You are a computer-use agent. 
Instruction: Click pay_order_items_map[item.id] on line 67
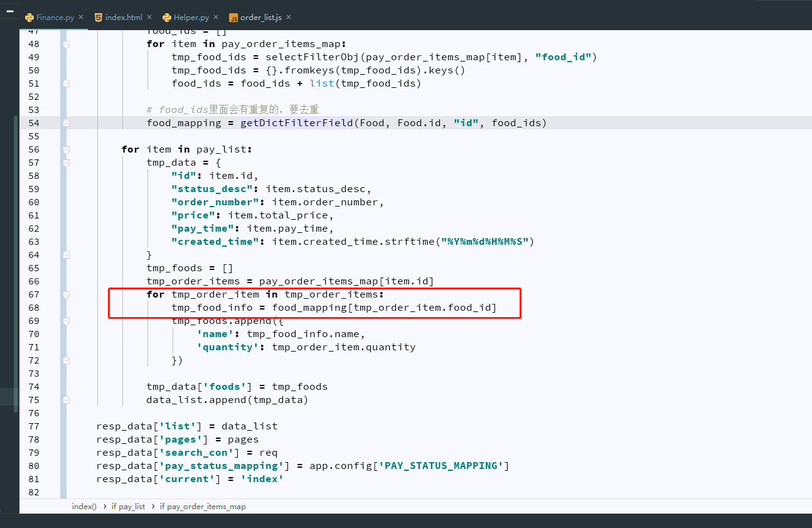pos(348,281)
